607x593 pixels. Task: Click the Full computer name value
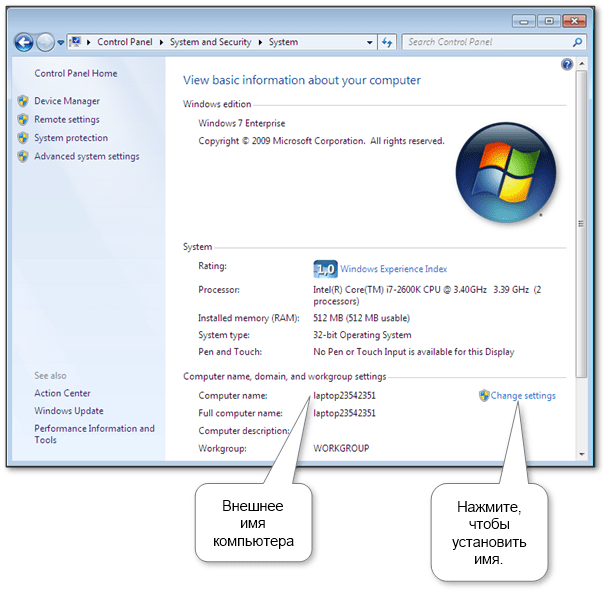click(x=344, y=413)
